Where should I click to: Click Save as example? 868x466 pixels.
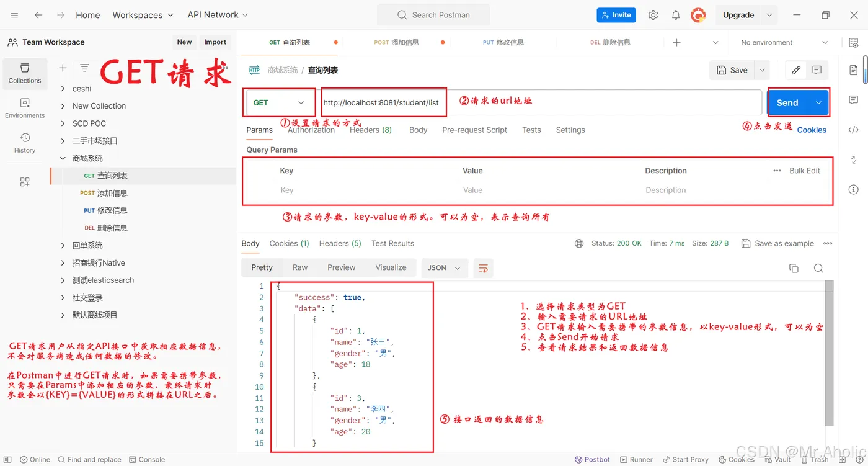pos(777,243)
